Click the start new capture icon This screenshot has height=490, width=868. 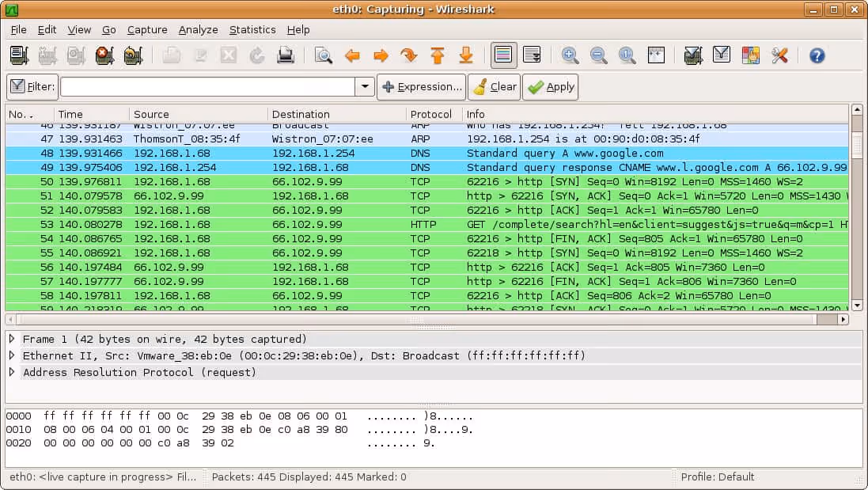76,55
